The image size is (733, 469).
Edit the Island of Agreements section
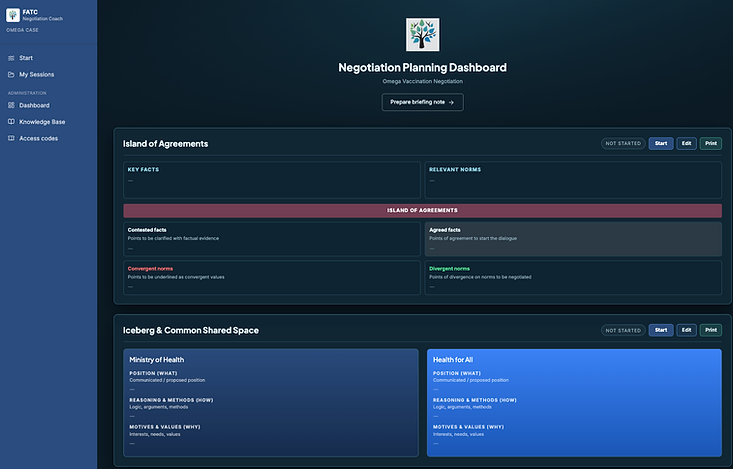[686, 144]
